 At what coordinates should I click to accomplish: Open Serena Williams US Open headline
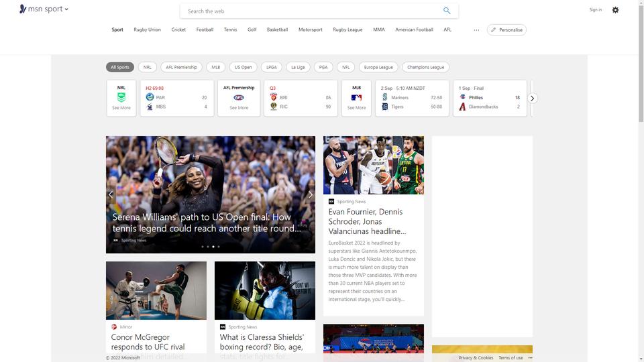coord(207,223)
